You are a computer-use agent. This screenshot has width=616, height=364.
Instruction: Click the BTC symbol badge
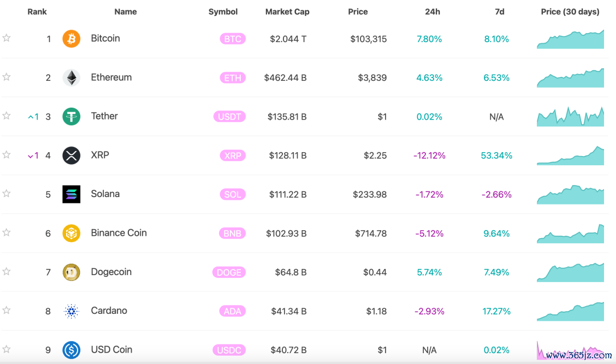[233, 39]
